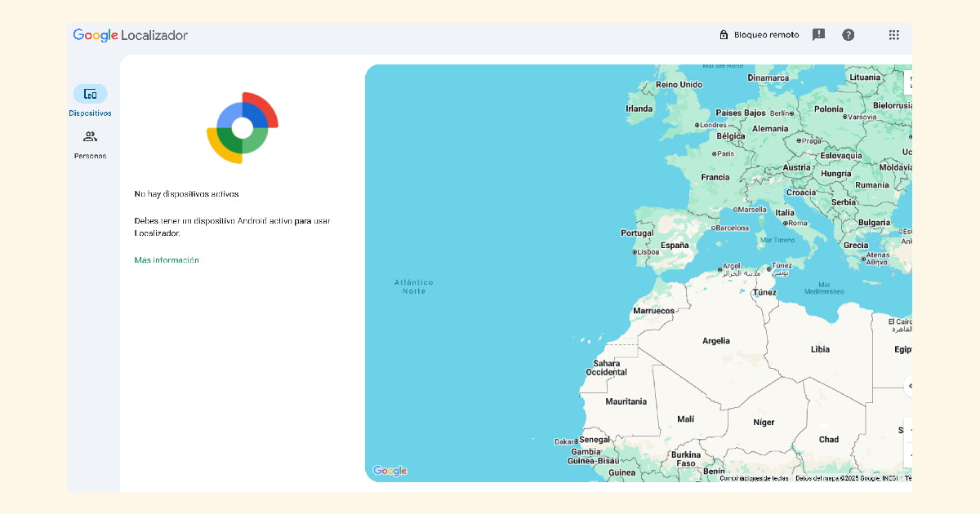Open the Más información link
The width and height of the screenshot is (980, 514).
point(167,260)
